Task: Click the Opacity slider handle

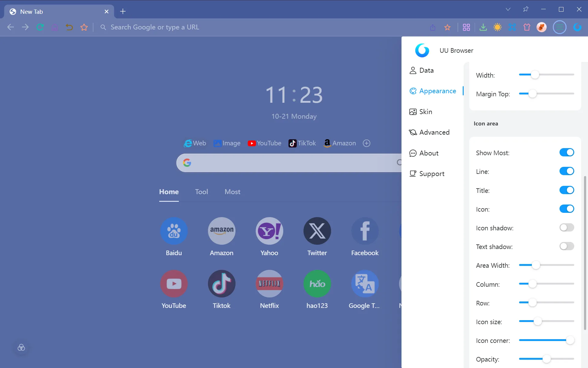Action: point(546,359)
